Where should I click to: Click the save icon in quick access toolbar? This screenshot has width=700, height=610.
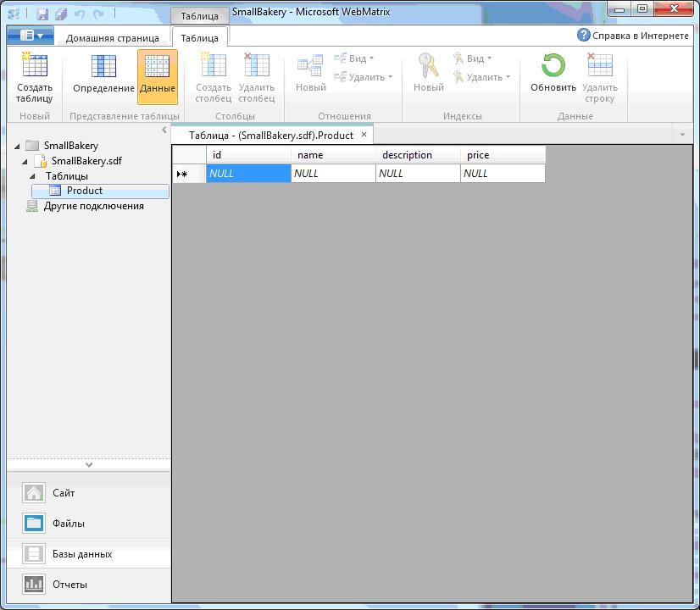[42, 14]
